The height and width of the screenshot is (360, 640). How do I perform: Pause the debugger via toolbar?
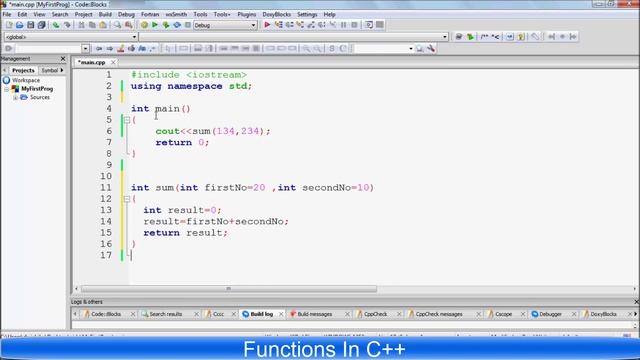click(344, 25)
